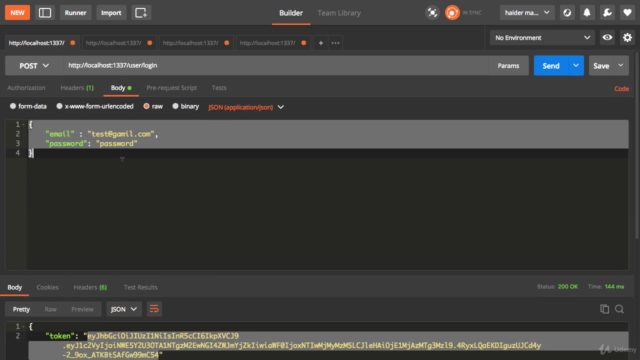Image resolution: width=640 pixels, height=360 pixels.
Task: Open Test Results tab
Action: (140, 287)
